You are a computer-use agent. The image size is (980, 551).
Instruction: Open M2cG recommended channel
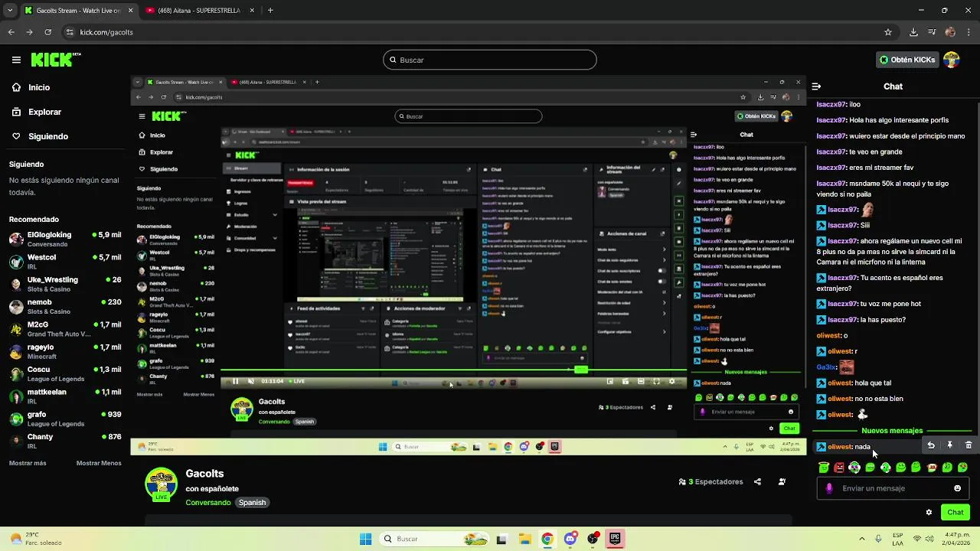point(65,329)
